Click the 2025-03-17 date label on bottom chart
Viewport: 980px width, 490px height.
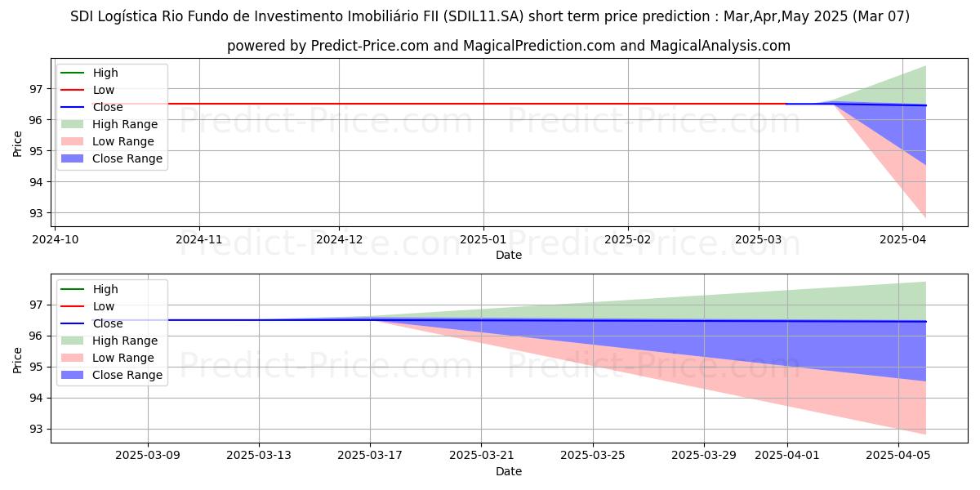point(370,457)
